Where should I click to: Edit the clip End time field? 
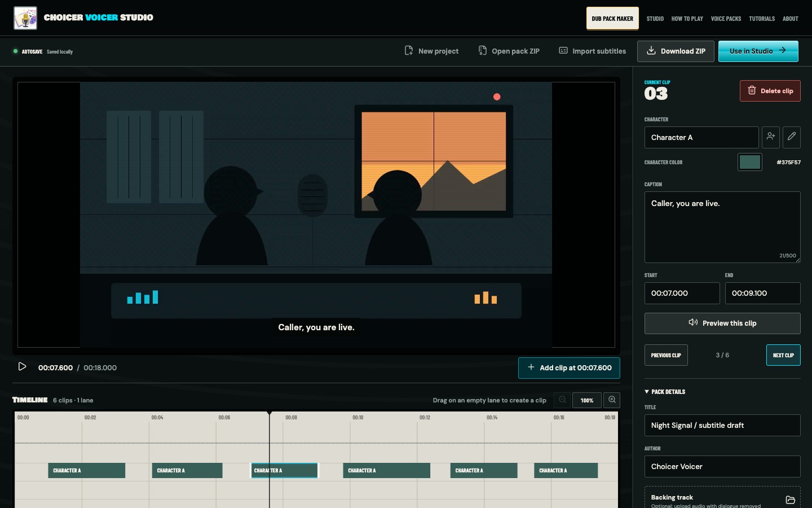pos(763,294)
